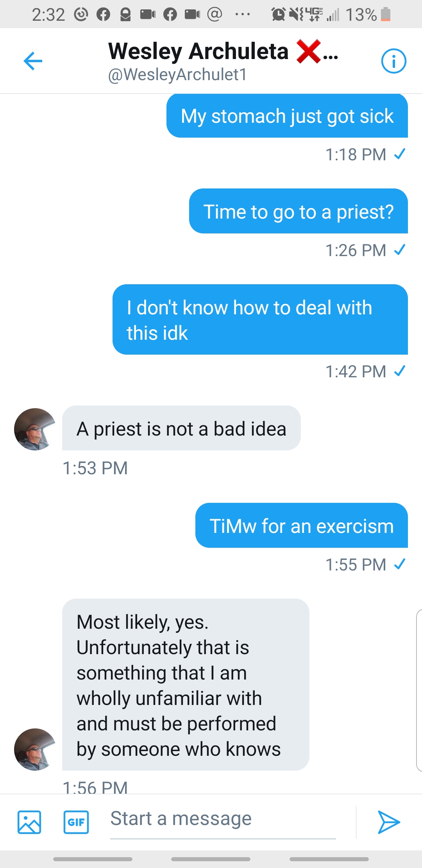This screenshot has width=422, height=868.
Task: Tap the "Most likely, yes" reply bubble
Action: click(x=186, y=684)
